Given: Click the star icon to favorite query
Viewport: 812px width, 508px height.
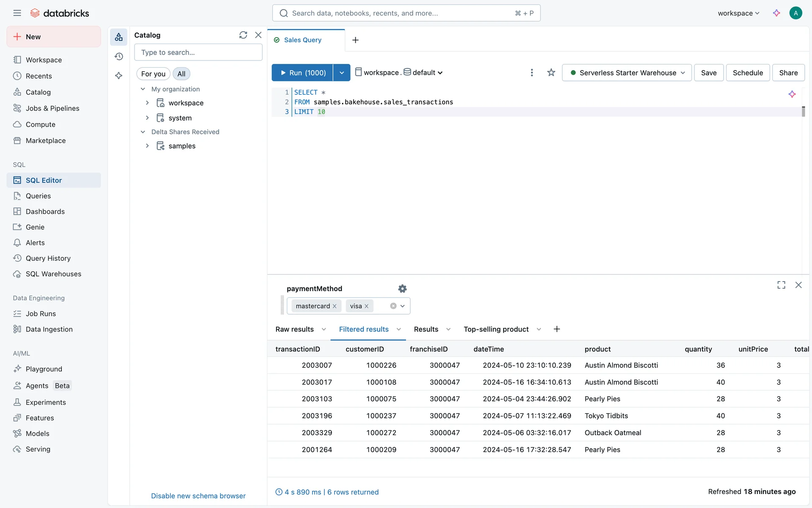Looking at the screenshot, I should coord(551,72).
